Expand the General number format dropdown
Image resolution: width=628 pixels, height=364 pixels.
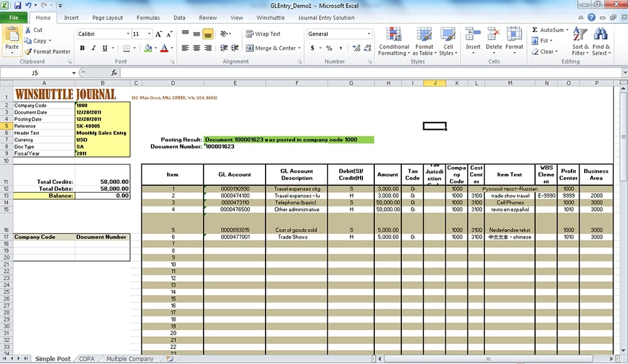(369, 34)
